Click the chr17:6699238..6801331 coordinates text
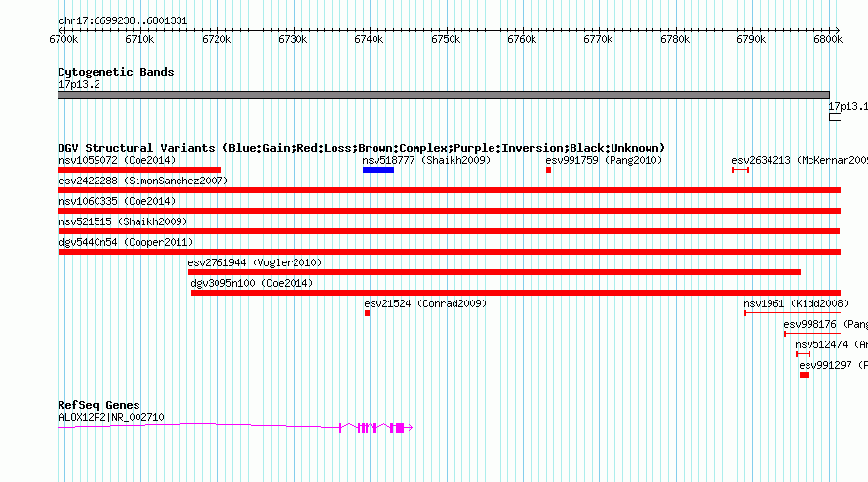This screenshot has height=482, width=868. (123, 20)
